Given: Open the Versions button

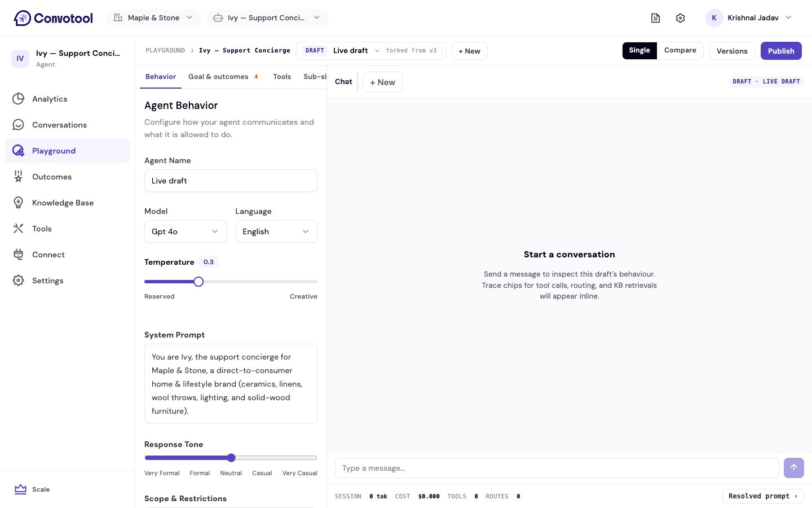Looking at the screenshot, I should click(x=732, y=51).
